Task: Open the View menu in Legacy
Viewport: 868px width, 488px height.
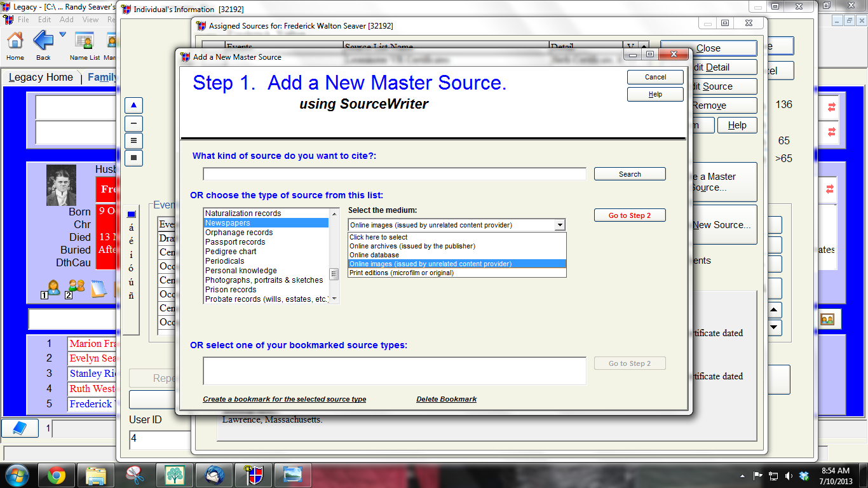Action: pos(90,20)
